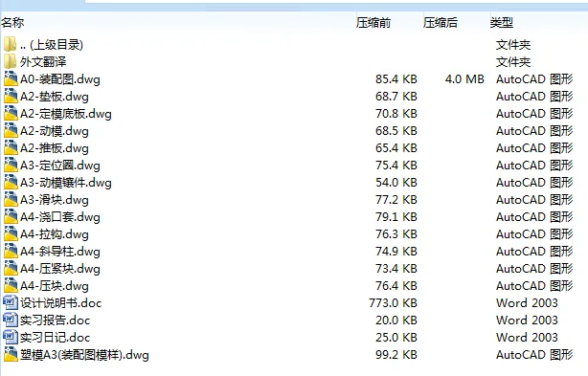
Task: Click the Word icon of 实习报告.doc
Action: tap(11, 320)
